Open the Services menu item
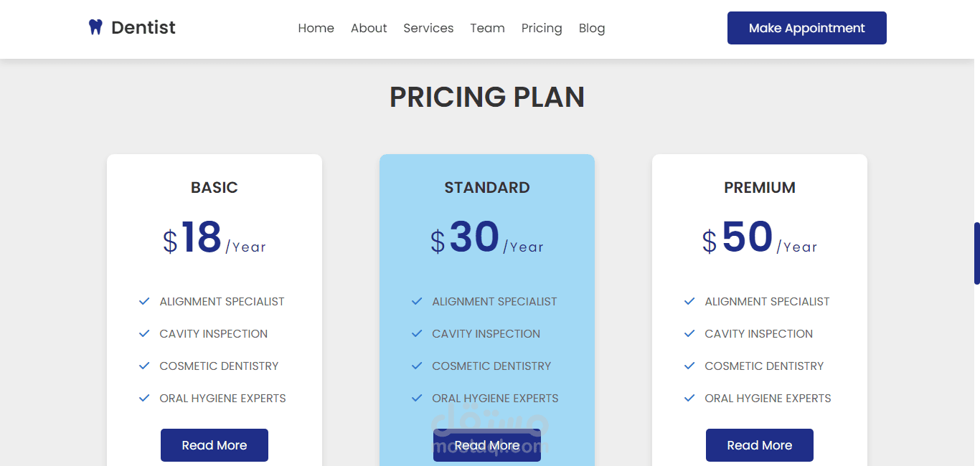This screenshot has height=466, width=980. tap(428, 28)
